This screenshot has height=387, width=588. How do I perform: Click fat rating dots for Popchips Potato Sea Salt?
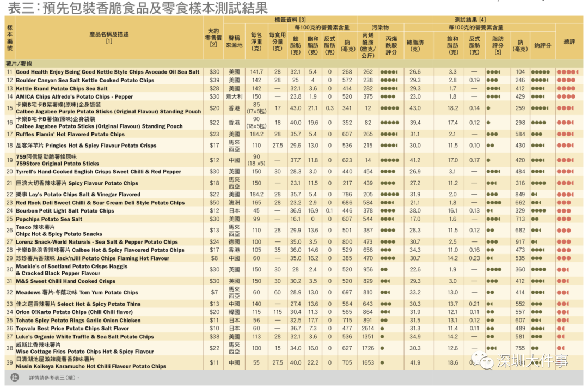click(493, 219)
